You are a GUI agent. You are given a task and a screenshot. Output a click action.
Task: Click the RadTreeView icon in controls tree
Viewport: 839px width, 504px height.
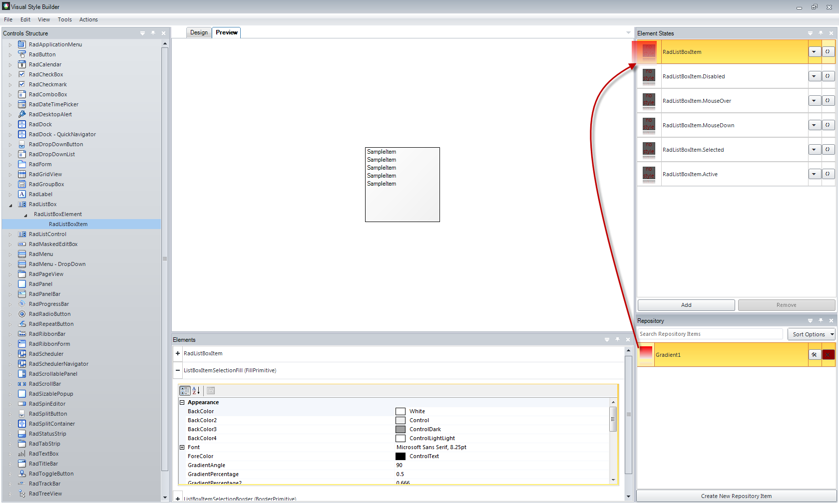[x=22, y=494]
